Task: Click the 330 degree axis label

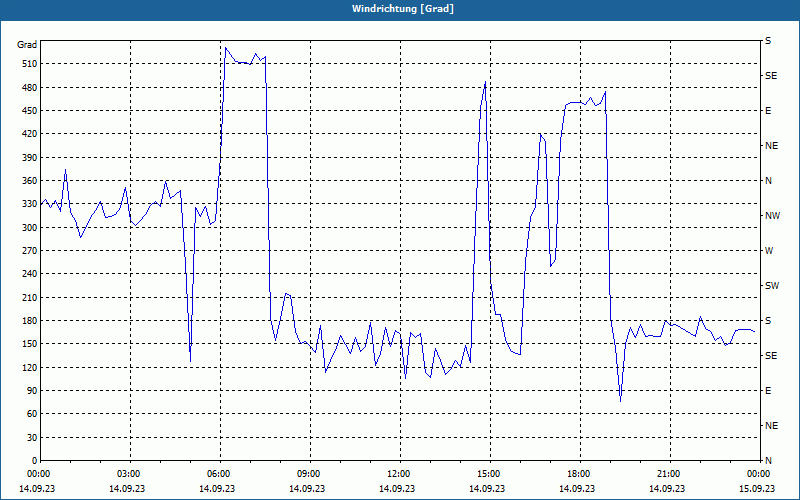Action: click(29, 204)
